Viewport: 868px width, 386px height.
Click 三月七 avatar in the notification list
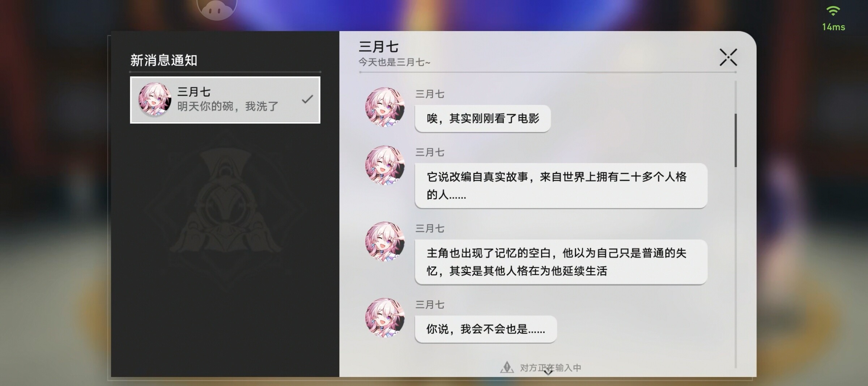(x=155, y=99)
